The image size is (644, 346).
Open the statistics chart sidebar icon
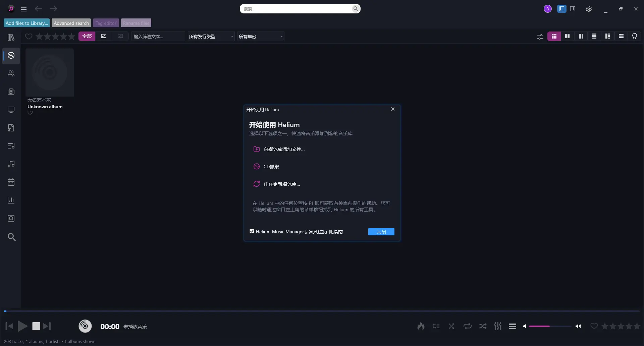(x=11, y=200)
